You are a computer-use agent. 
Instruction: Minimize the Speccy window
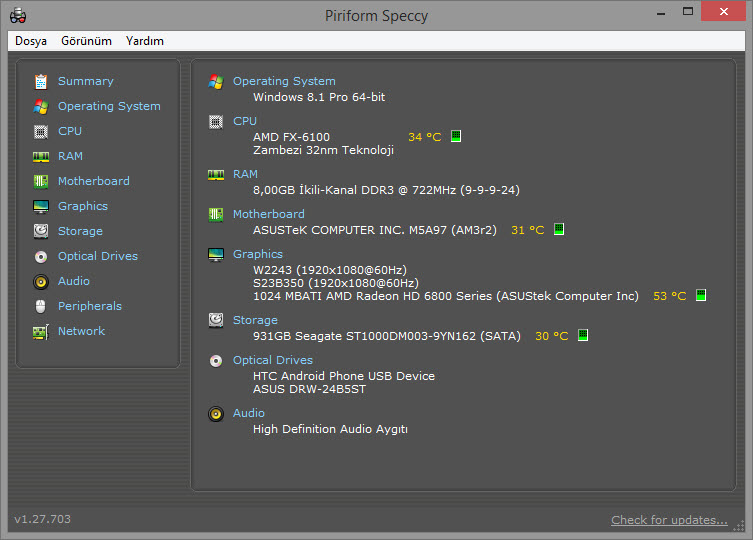[661, 12]
